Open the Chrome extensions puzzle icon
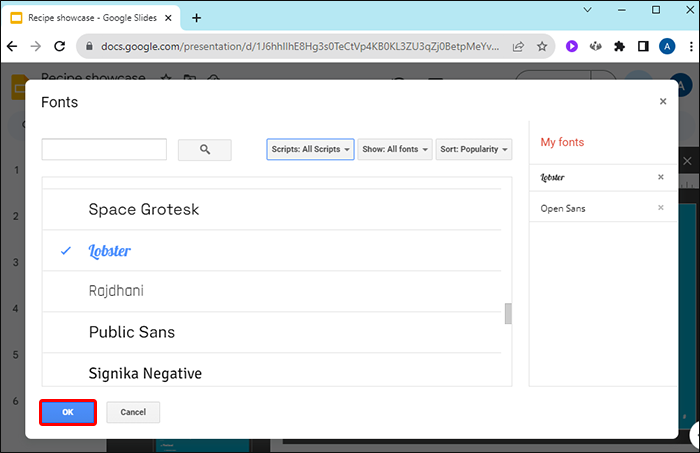 [620, 46]
